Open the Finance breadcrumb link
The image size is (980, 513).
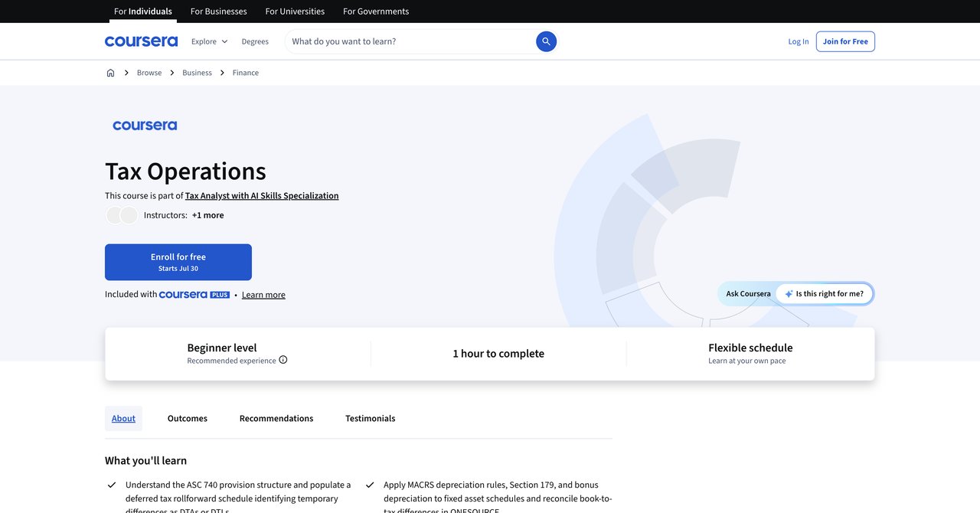[246, 73]
